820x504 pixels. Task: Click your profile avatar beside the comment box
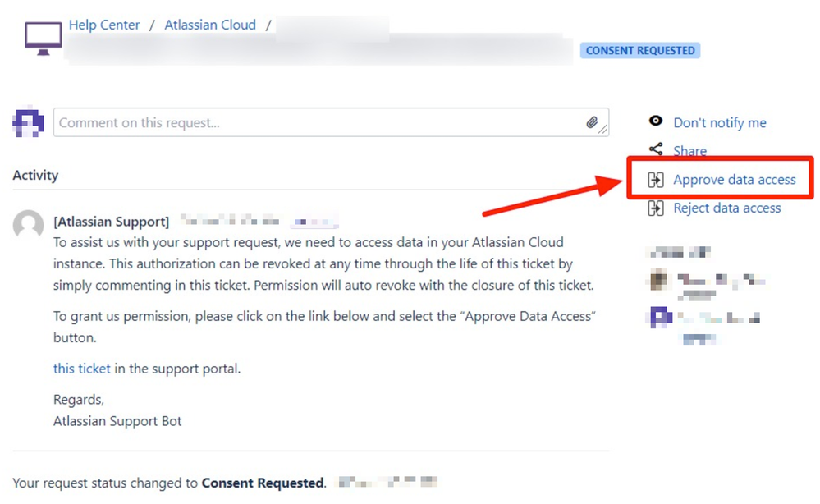tap(28, 121)
